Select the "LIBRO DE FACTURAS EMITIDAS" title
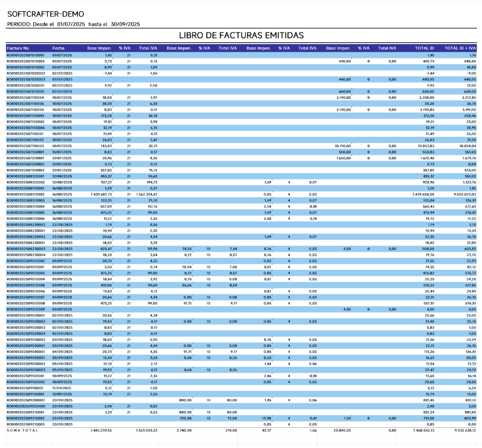This screenshot has height=448, width=482. click(x=241, y=35)
